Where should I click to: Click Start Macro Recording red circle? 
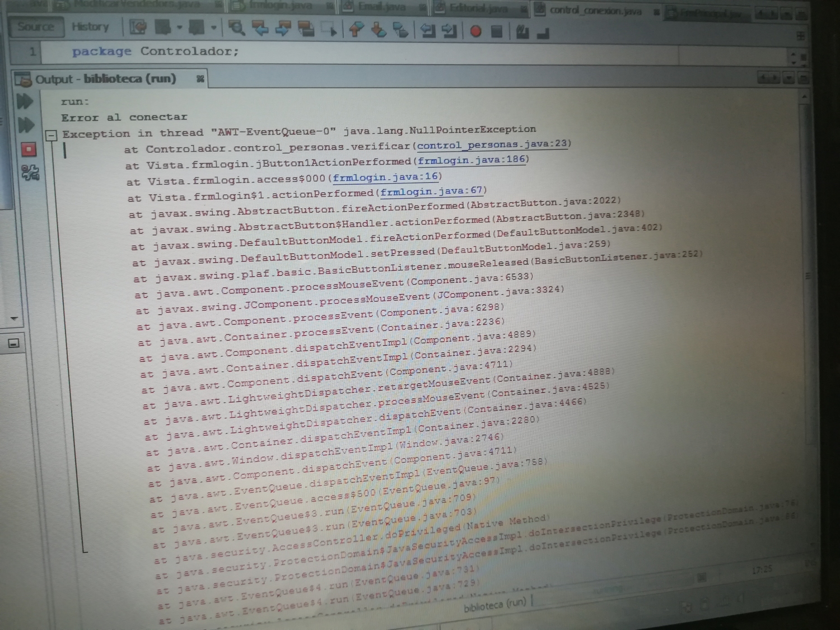tap(475, 31)
